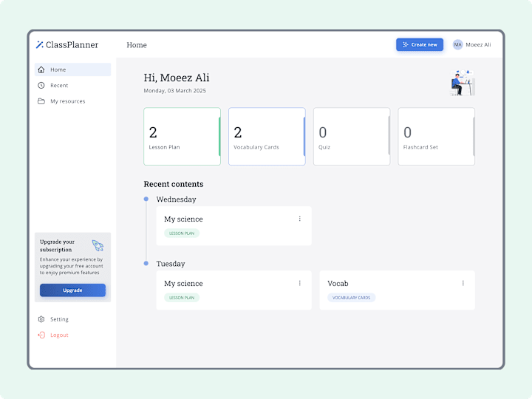
Task: Click the Recent contents heading
Action: pos(174,184)
